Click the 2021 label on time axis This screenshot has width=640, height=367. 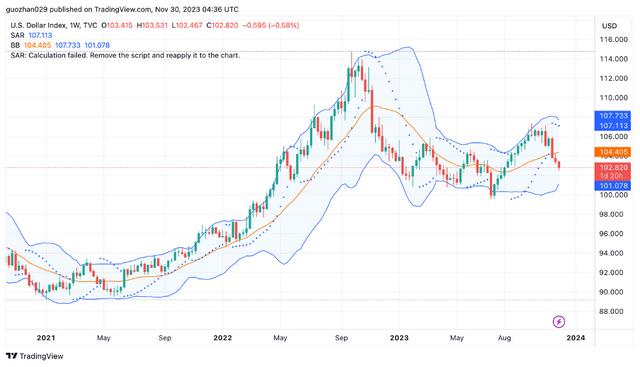click(x=46, y=338)
